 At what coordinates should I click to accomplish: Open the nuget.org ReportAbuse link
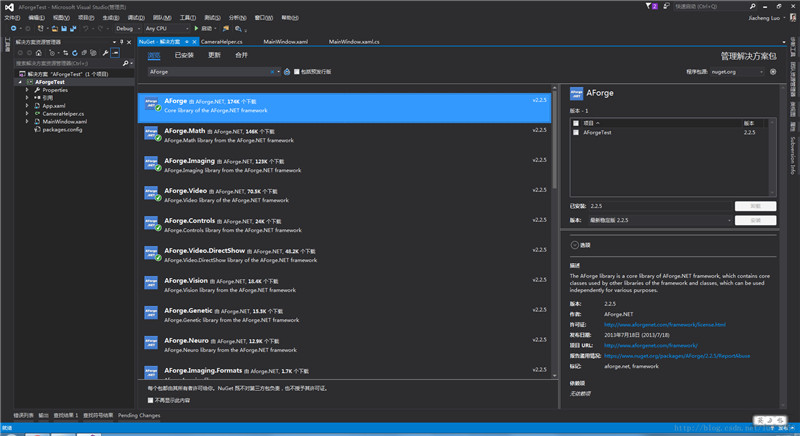677,356
